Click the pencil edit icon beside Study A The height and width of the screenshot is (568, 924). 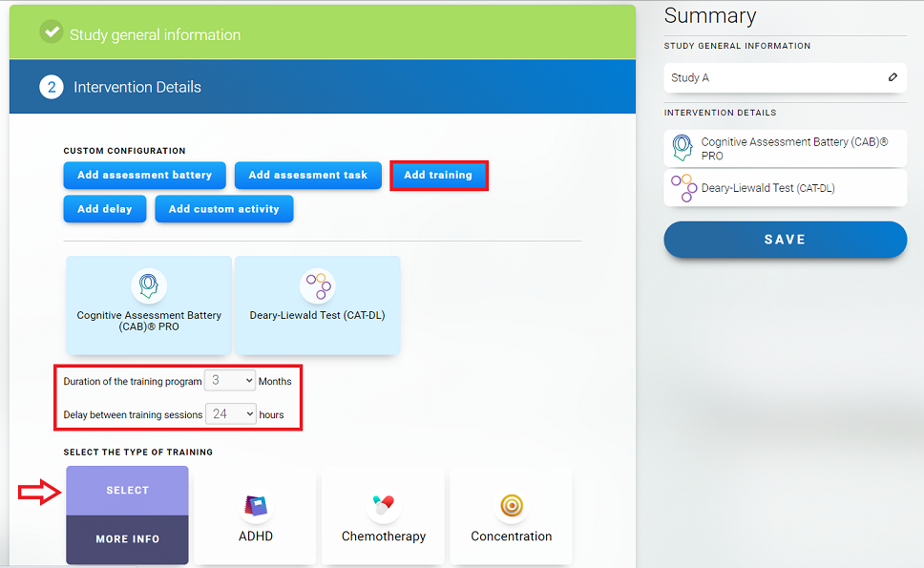(x=892, y=77)
